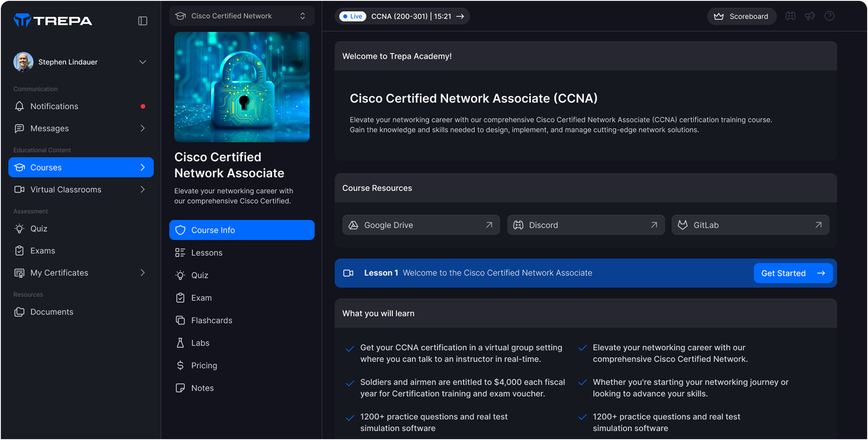
Task: Expand the My Certificates chevron
Action: pyautogui.click(x=143, y=273)
